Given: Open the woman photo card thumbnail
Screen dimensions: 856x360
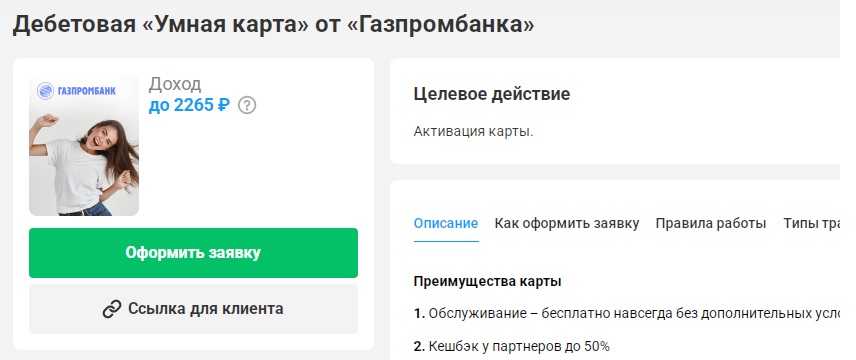Looking at the screenshot, I should click(84, 145).
